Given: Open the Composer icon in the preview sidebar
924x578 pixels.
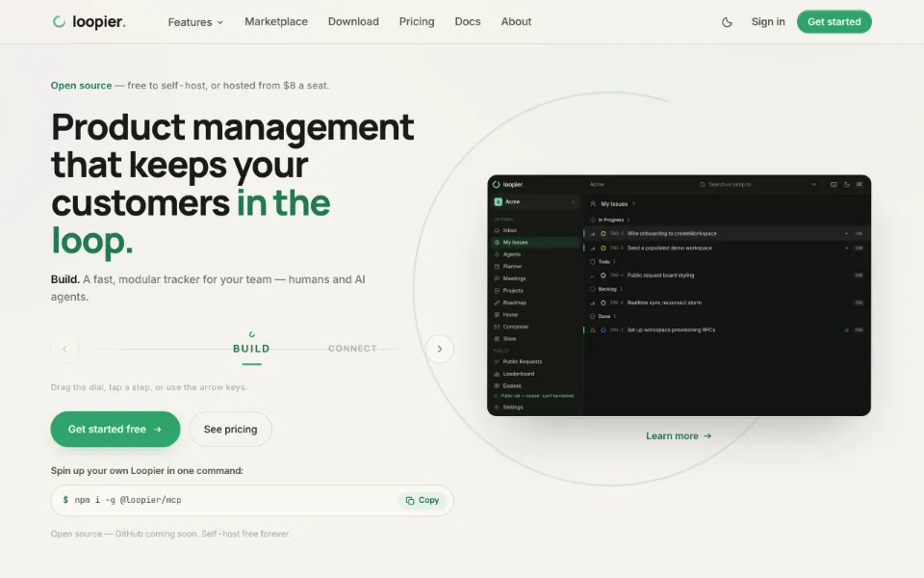Looking at the screenshot, I should pos(497,327).
